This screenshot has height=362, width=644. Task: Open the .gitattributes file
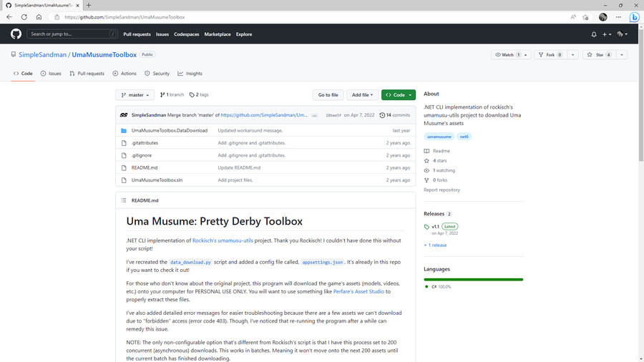coord(145,143)
